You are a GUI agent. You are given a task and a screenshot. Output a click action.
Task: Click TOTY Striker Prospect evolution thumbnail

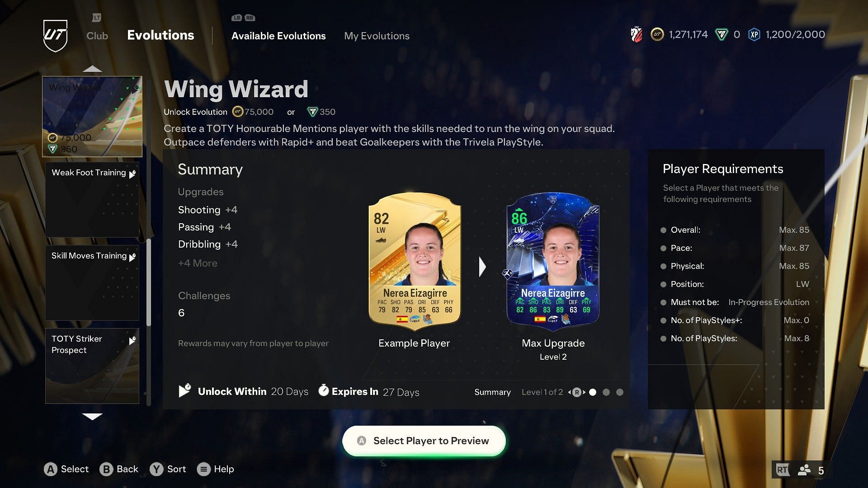tap(91, 366)
